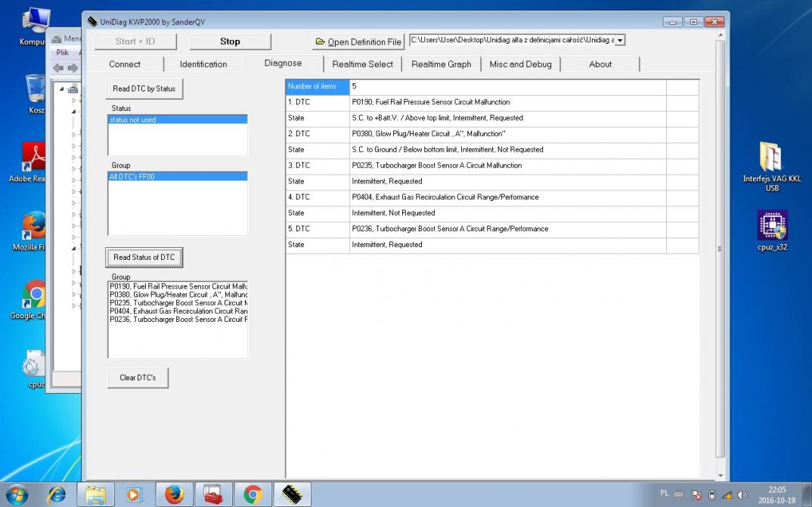Open the definition file path dropdown
The height and width of the screenshot is (507, 812).
click(620, 40)
